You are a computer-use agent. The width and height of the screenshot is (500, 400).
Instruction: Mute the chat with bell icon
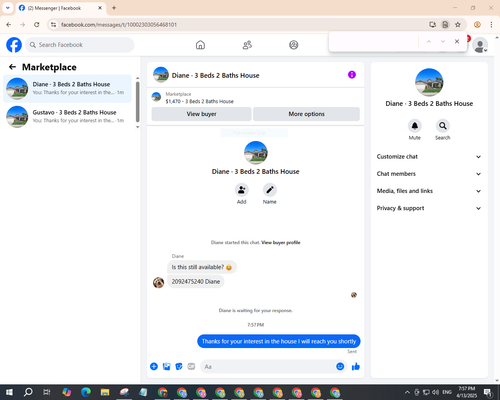click(x=415, y=126)
